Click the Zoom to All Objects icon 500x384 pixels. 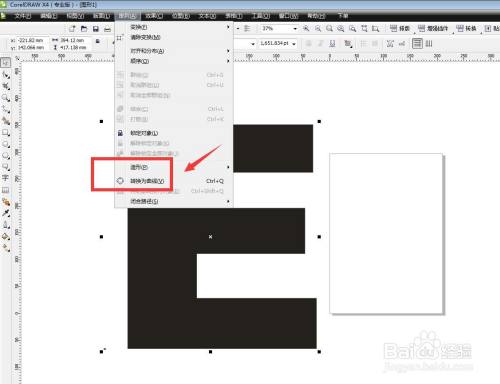click(341, 29)
